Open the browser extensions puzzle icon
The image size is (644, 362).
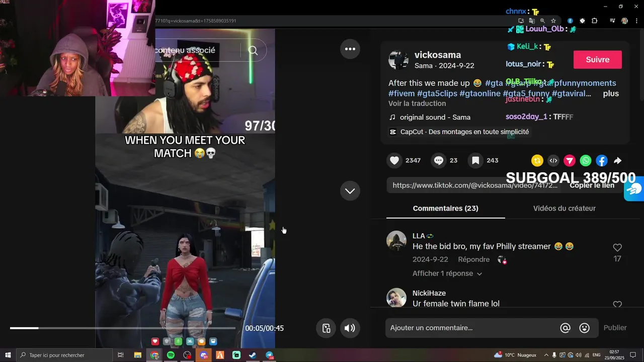pyautogui.click(x=595, y=21)
